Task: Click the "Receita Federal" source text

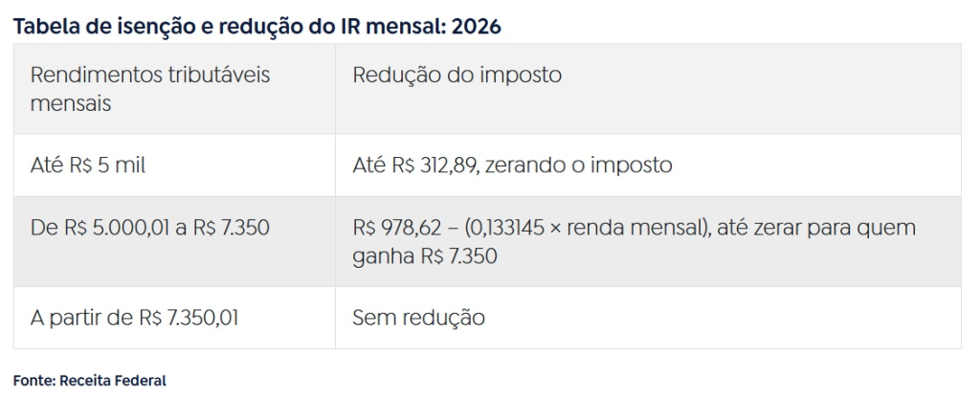Action: tap(112, 380)
